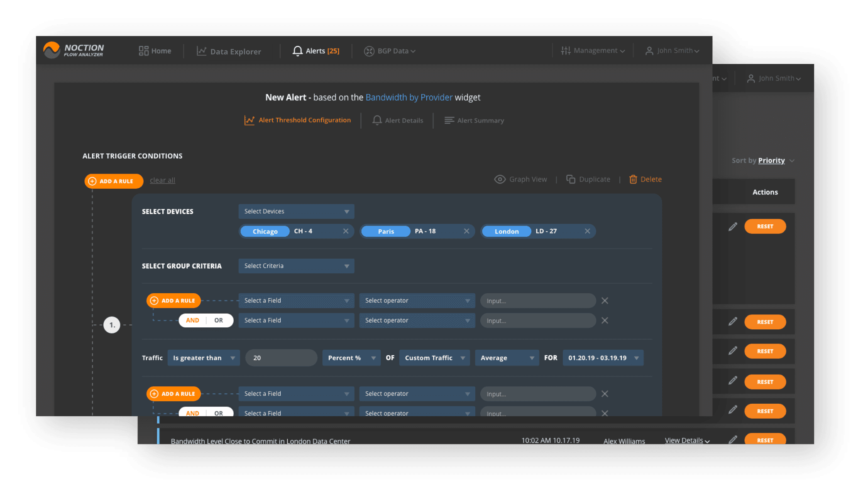Switch to the Alert Details tab
868x498 pixels.
pos(398,120)
